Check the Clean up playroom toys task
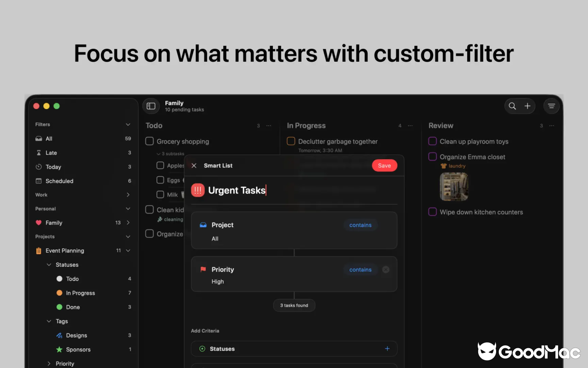The image size is (588, 368). click(x=432, y=141)
